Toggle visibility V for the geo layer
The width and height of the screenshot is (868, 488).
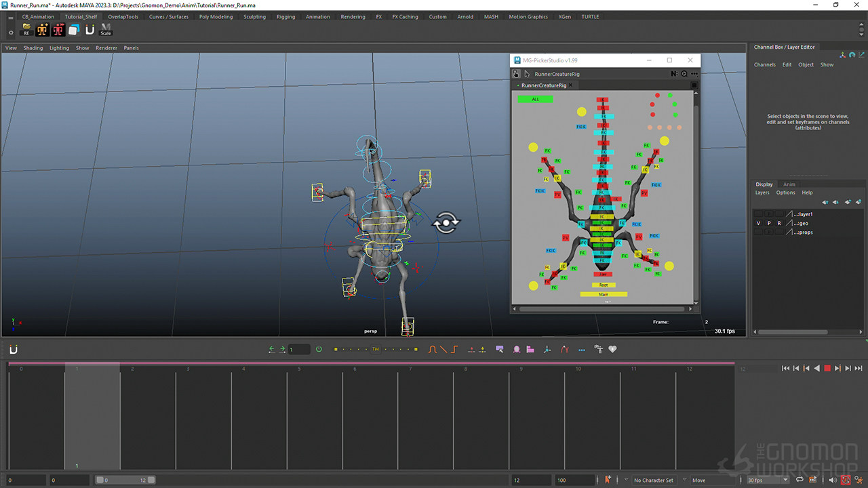pyautogui.click(x=758, y=223)
